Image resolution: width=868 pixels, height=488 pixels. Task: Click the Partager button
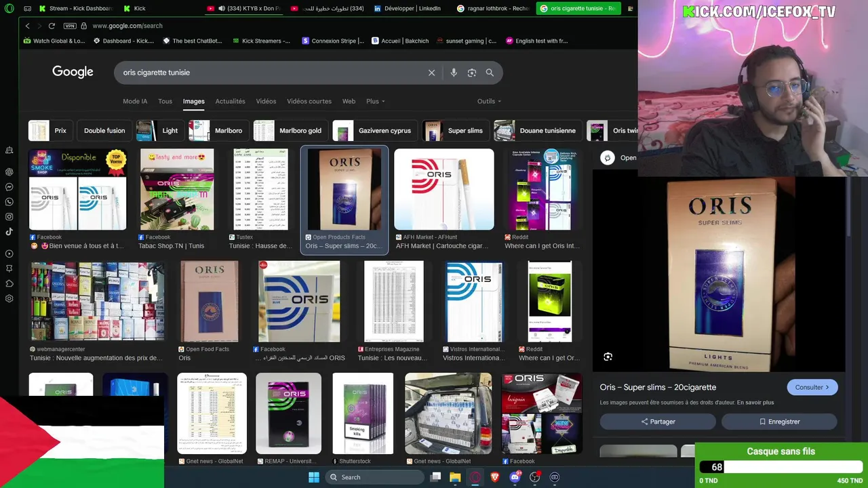coord(658,422)
